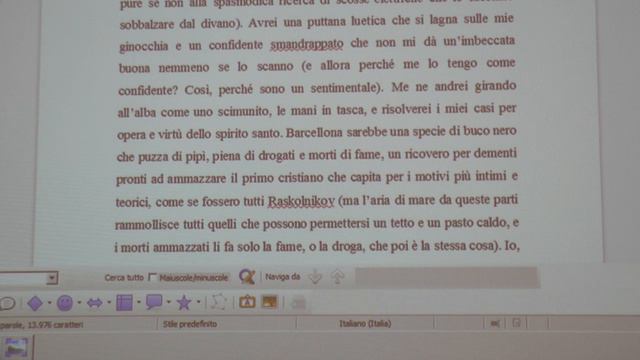Image resolution: width=640 pixels, height=360 pixels.
Task: Click the word ammazzare in the text
Action: coord(196,179)
